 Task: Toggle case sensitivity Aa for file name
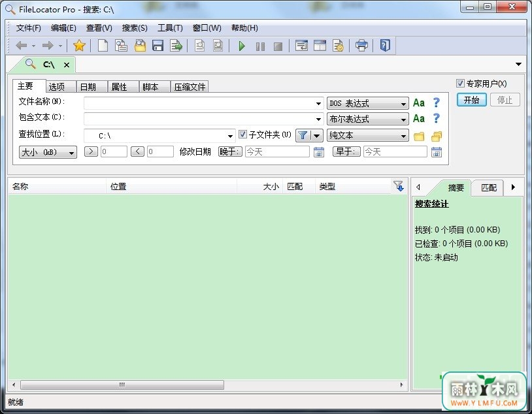tap(419, 103)
